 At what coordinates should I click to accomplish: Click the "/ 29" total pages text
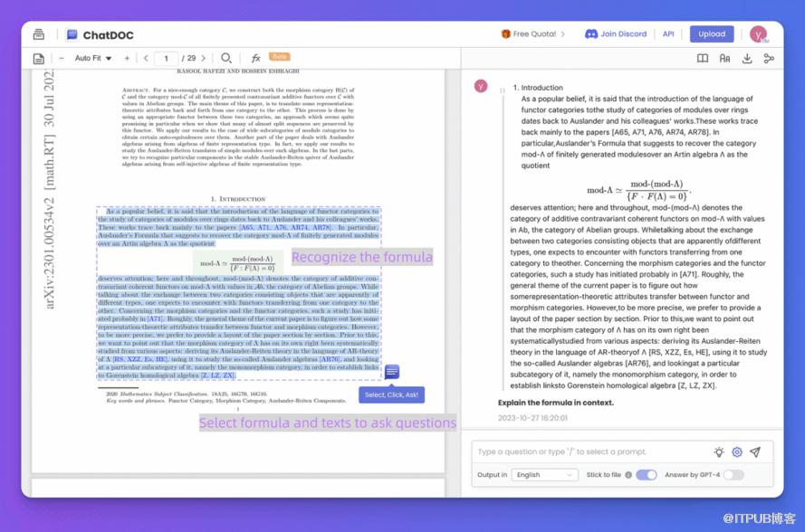click(189, 59)
